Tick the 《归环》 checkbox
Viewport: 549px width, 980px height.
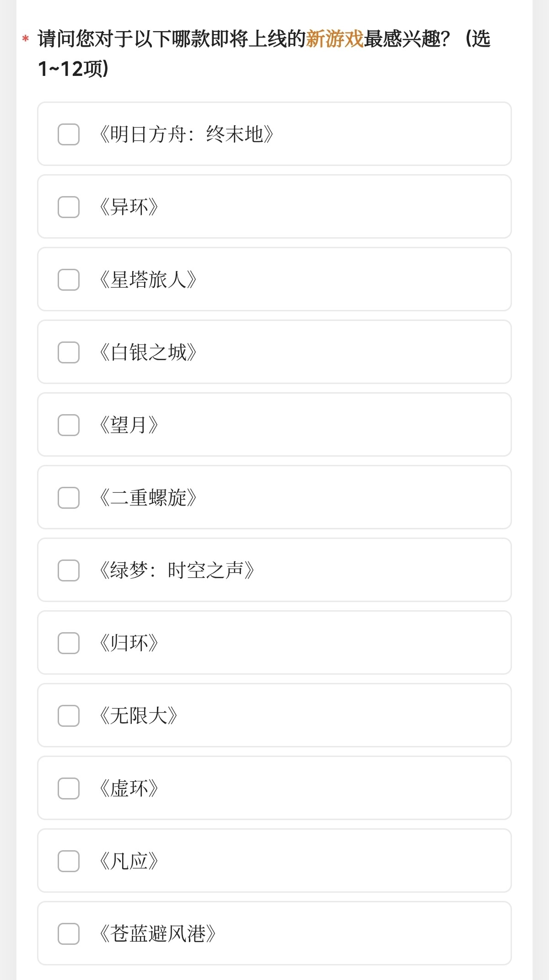coord(69,643)
